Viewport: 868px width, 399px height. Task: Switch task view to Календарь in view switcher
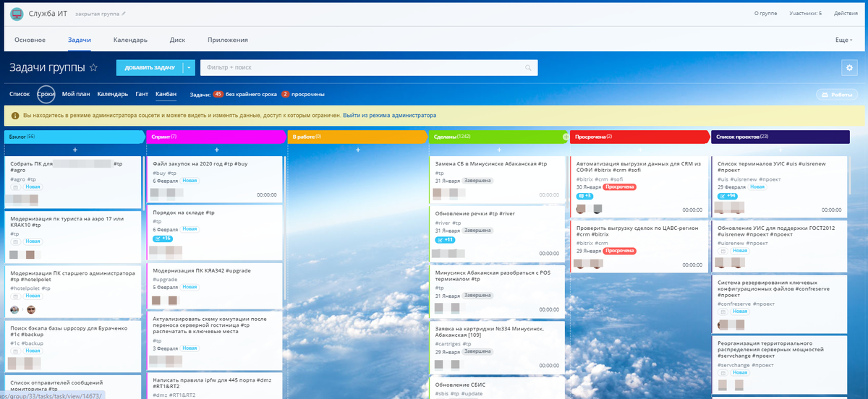coord(113,94)
